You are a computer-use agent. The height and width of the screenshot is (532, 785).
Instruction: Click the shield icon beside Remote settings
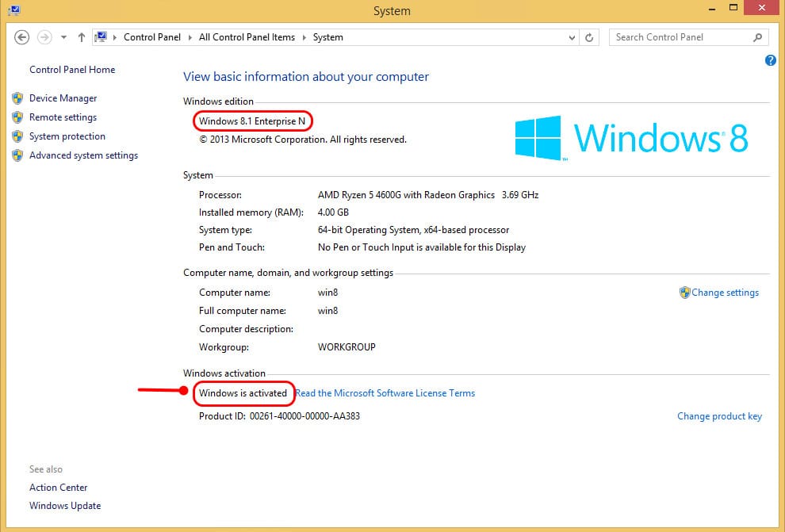tap(17, 117)
